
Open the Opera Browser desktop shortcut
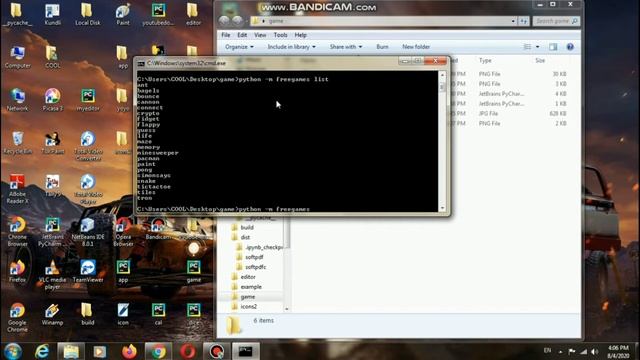pos(123,232)
